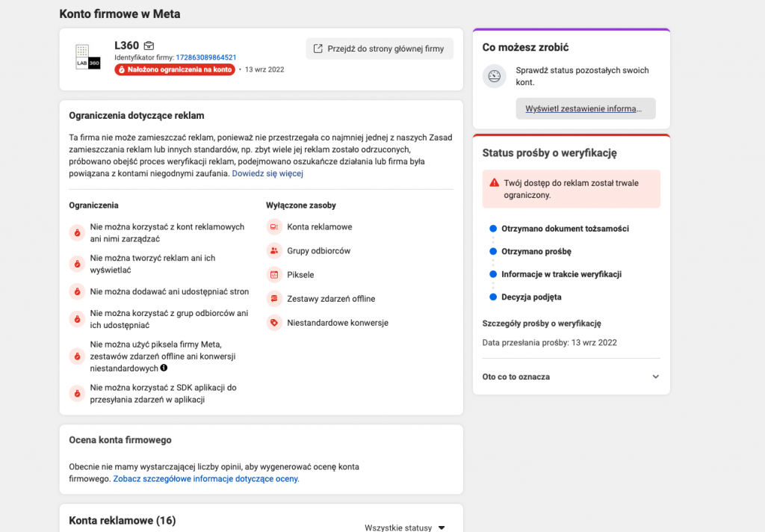Click the Zestawy zdarzeń offline icon
Viewport: 765px width, 532px height.
(274, 299)
